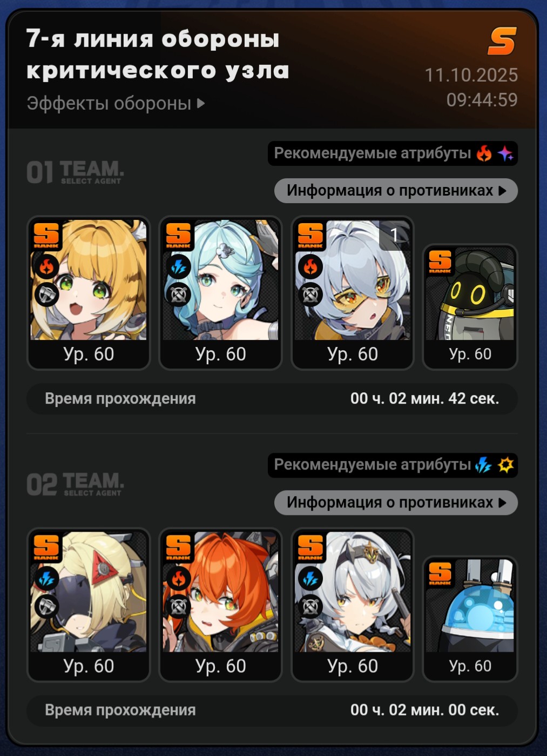Select the black Bangboo with yellow eyes

[470, 307]
